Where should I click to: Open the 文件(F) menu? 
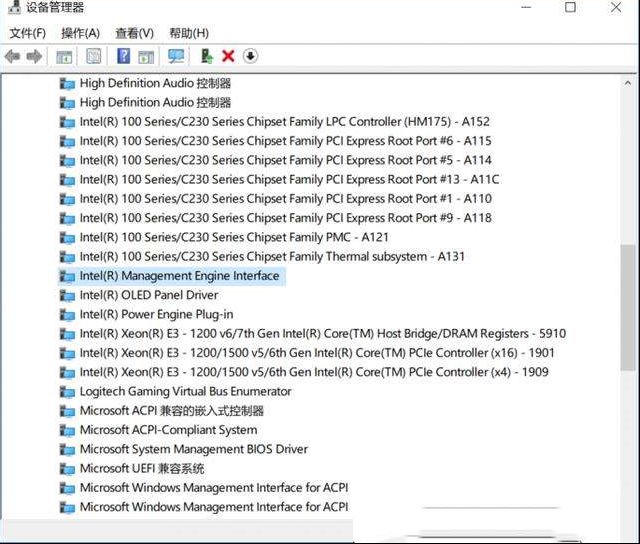[x=28, y=33]
